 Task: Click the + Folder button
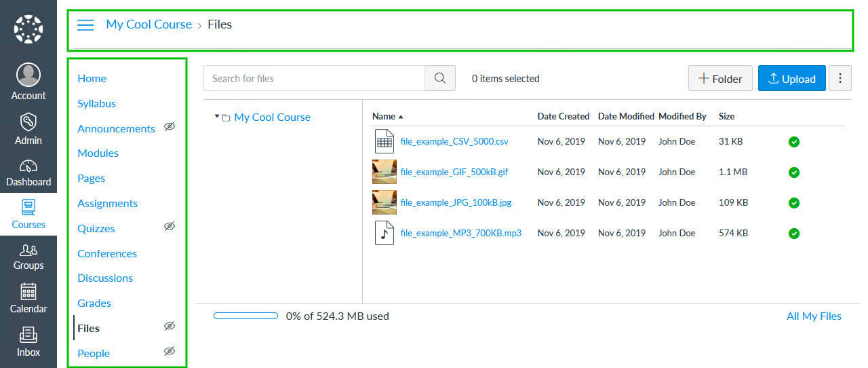tap(720, 78)
